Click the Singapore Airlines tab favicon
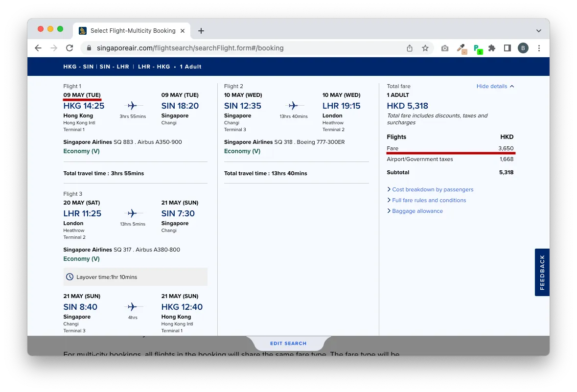This screenshot has width=577, height=392. (x=83, y=31)
